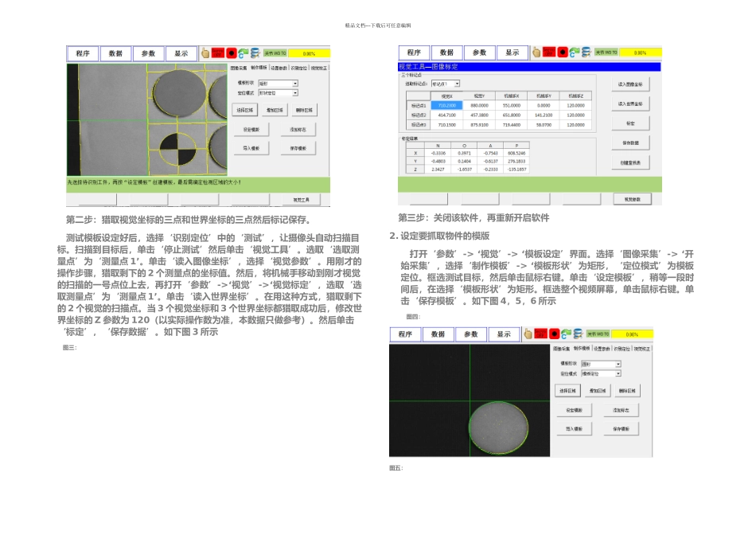
Task: Select cell 719.4400 in 标记点3 row
Action: (x=512, y=125)
